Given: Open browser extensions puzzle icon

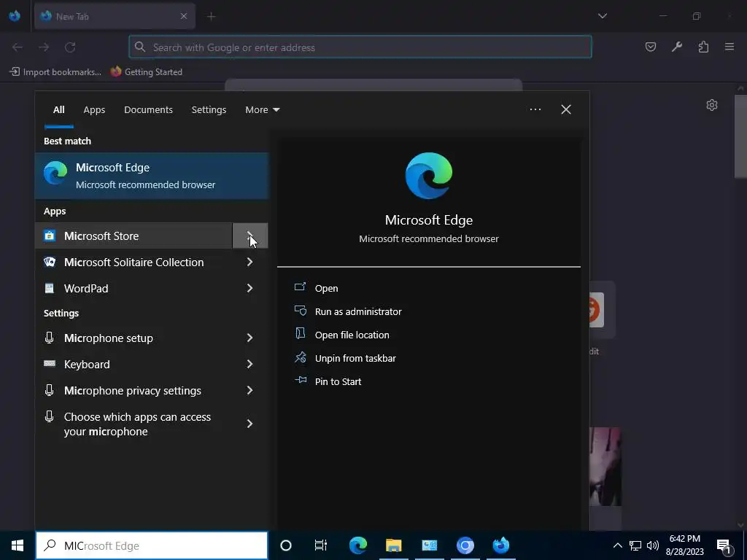Looking at the screenshot, I should pos(703,47).
